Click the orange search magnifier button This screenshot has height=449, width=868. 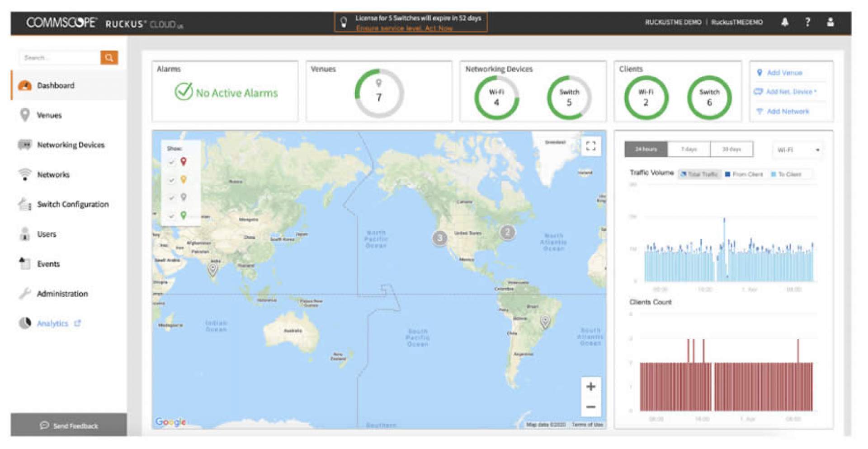point(109,58)
